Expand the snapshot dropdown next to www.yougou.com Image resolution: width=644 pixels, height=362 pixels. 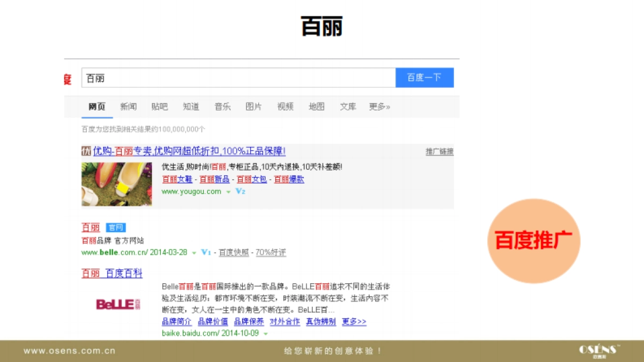click(x=227, y=191)
